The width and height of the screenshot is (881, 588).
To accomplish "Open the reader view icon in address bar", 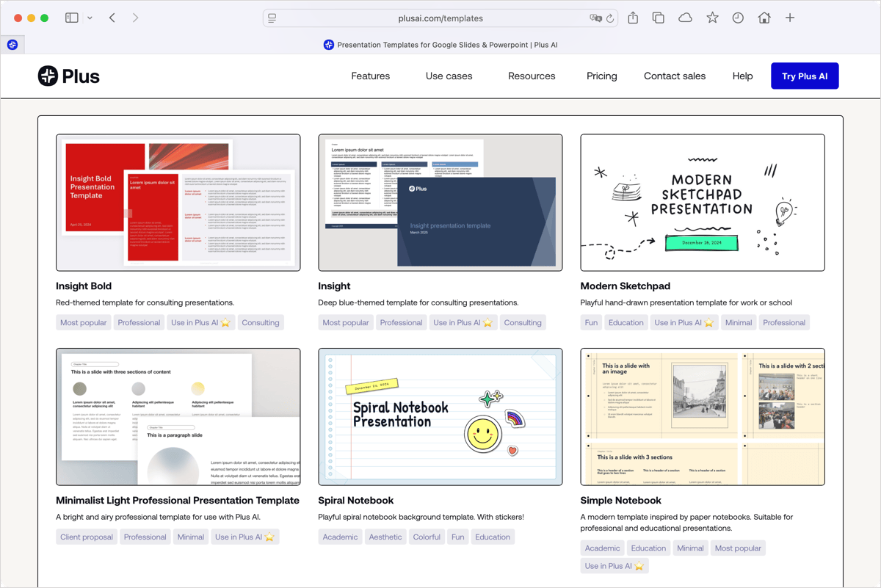I will [272, 18].
